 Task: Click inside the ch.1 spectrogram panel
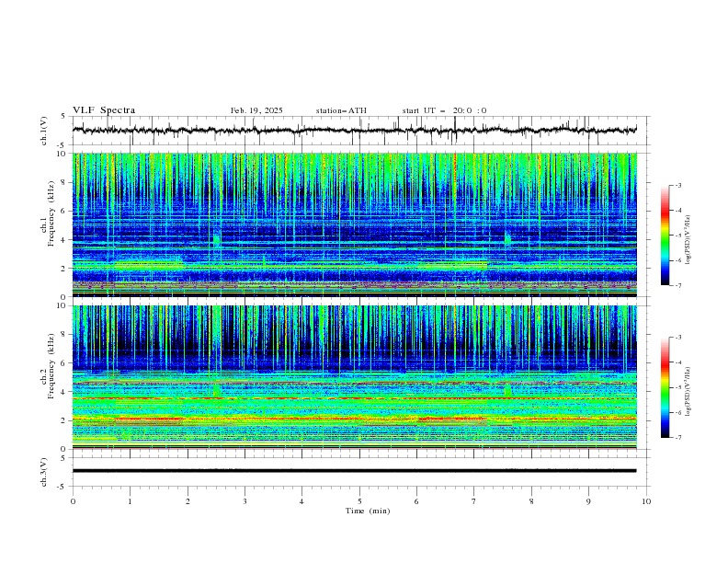(x=355, y=224)
